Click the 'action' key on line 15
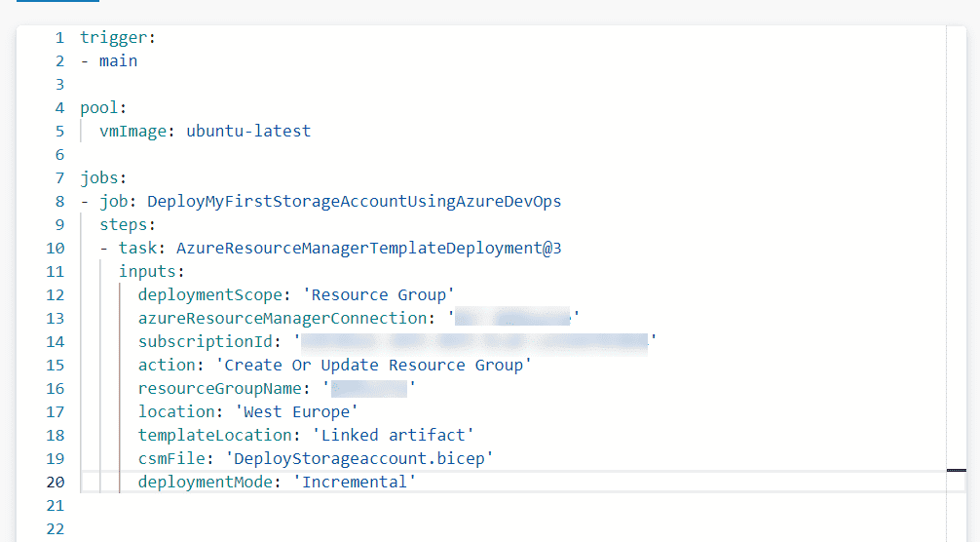Image resolution: width=980 pixels, height=542 pixels. pyautogui.click(x=167, y=366)
